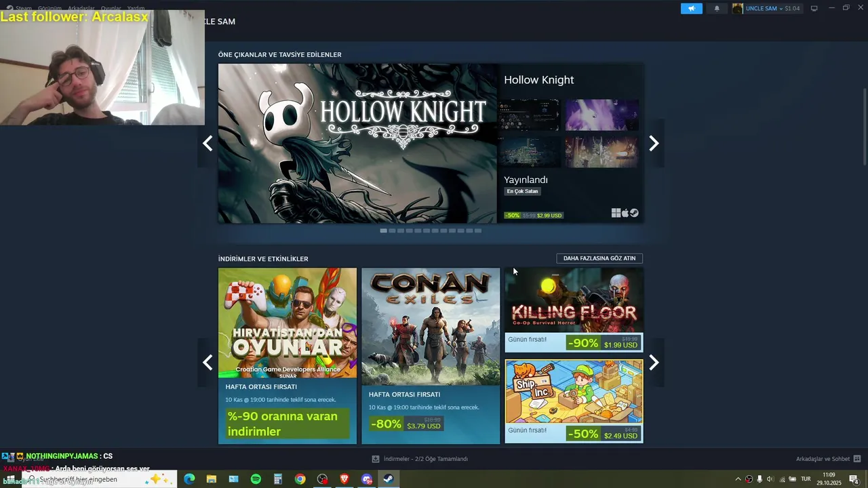868x488 pixels.
Task: Open İndirmeler downloads status link
Action: tap(425, 459)
